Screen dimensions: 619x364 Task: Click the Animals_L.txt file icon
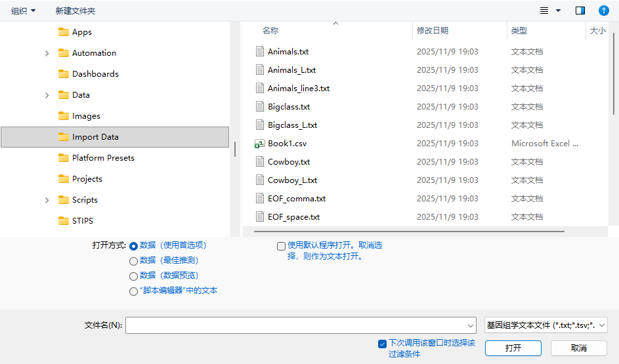260,70
